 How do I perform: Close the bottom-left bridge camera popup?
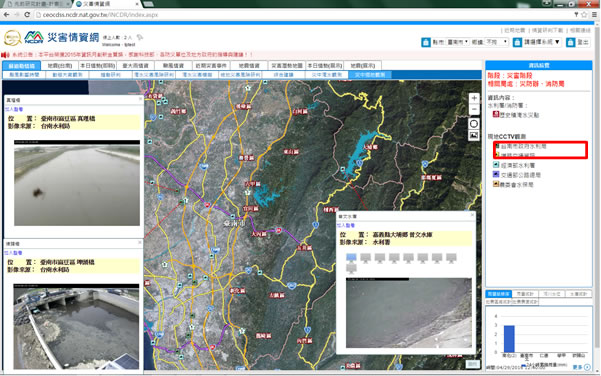(140, 242)
